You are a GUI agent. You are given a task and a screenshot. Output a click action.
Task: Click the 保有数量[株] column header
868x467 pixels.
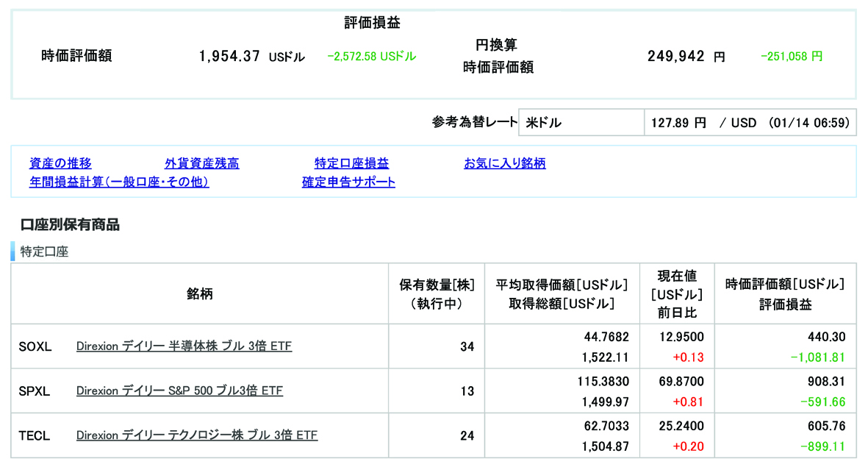(x=437, y=294)
